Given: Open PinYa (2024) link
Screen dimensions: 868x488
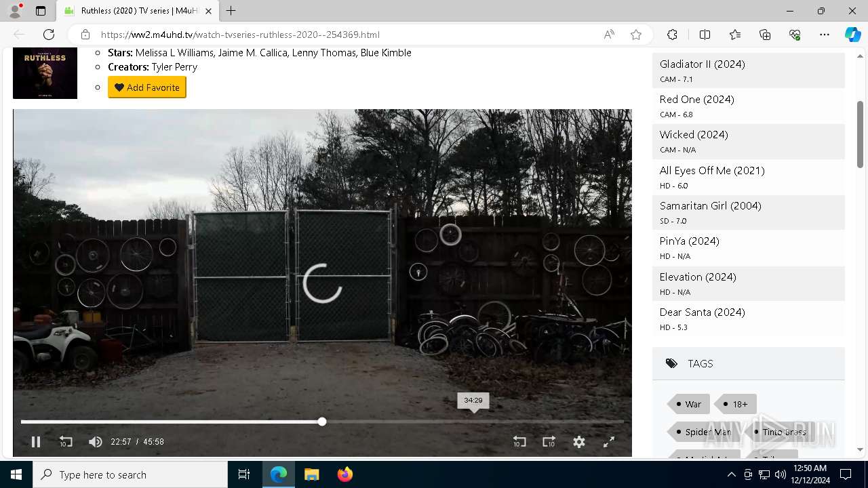Looking at the screenshot, I should click(x=689, y=241).
